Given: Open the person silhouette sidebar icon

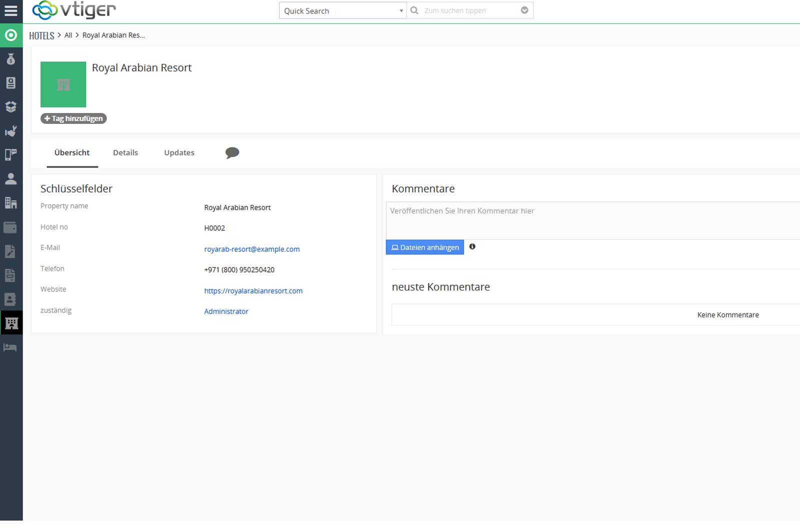Looking at the screenshot, I should click(11, 179).
